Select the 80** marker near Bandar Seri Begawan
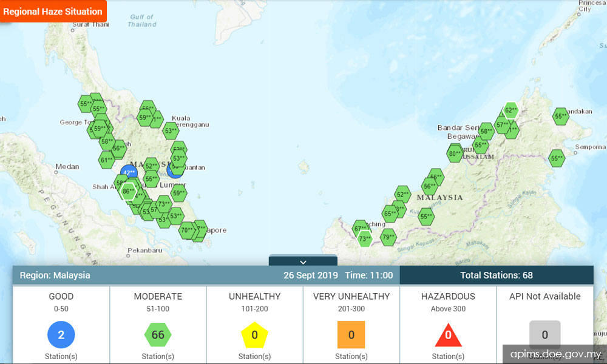The height and width of the screenshot is (364, 607). [453, 153]
